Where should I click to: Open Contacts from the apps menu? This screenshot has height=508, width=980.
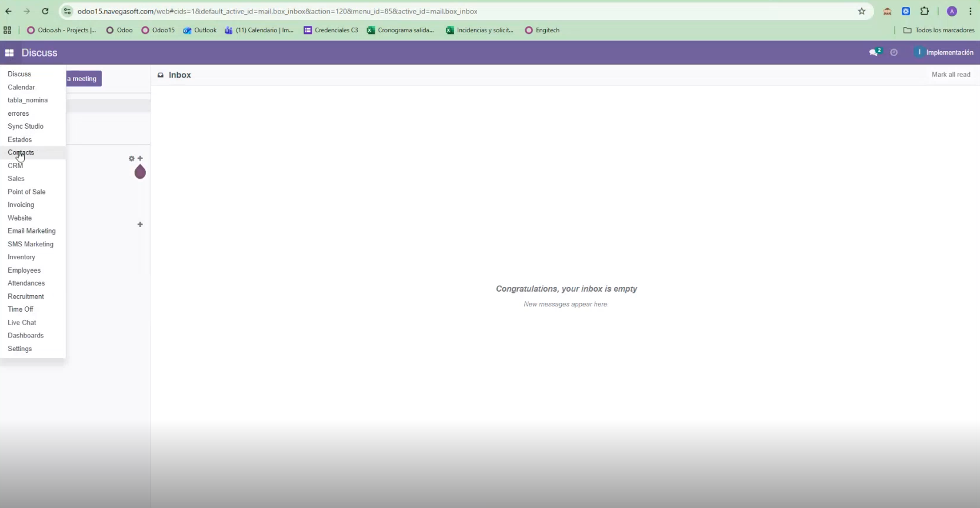(21, 152)
